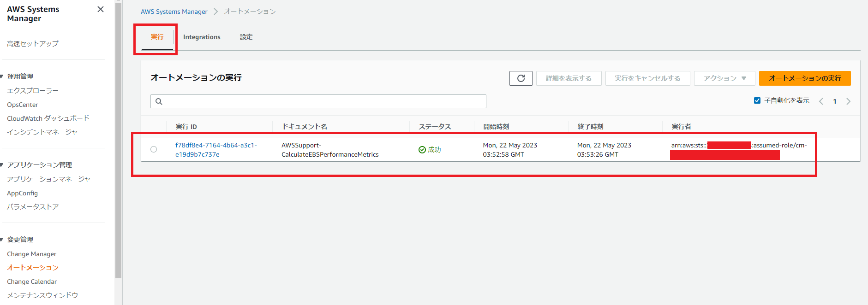
Task: Click the オートメーションの実行 panel heading
Action: 196,77
